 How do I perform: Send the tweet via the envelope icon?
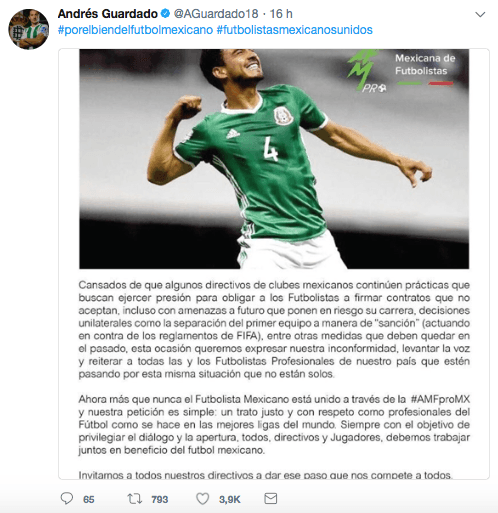270,499
